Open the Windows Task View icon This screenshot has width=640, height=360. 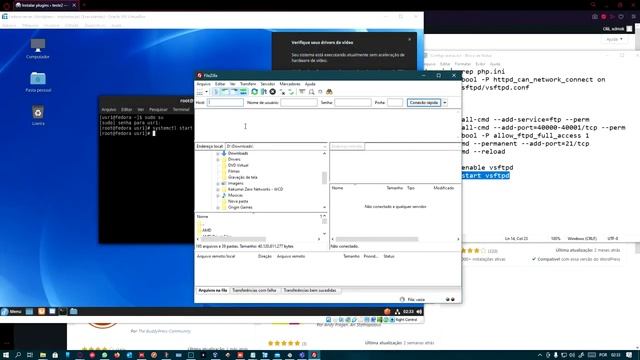point(30,356)
